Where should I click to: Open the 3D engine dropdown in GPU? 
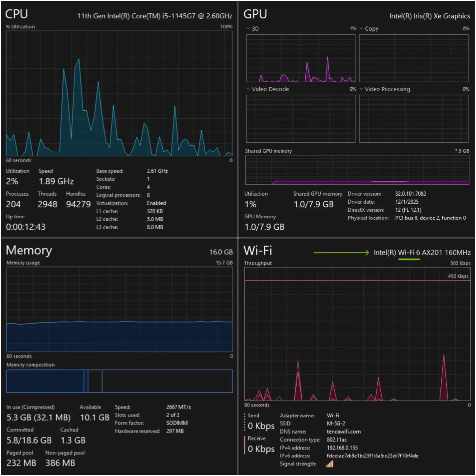248,29
